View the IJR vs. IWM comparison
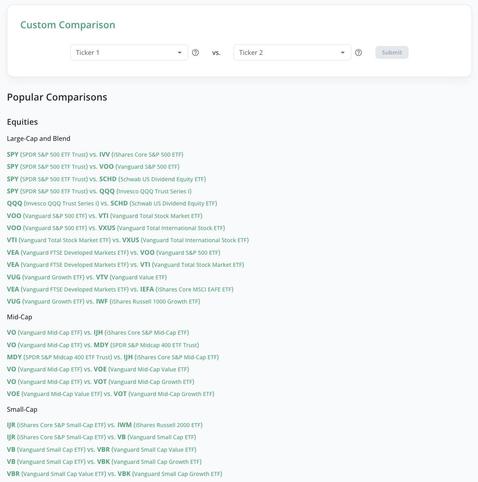478x482 pixels. coord(105,425)
